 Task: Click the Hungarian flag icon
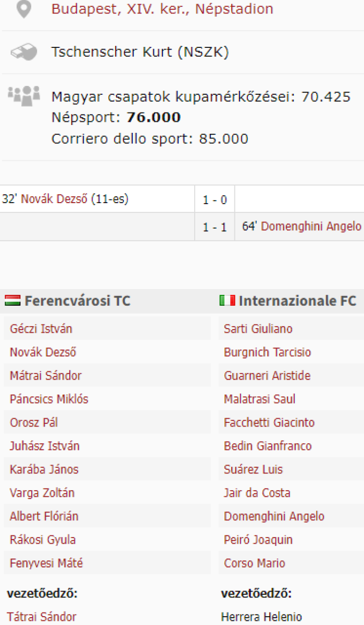point(12,301)
